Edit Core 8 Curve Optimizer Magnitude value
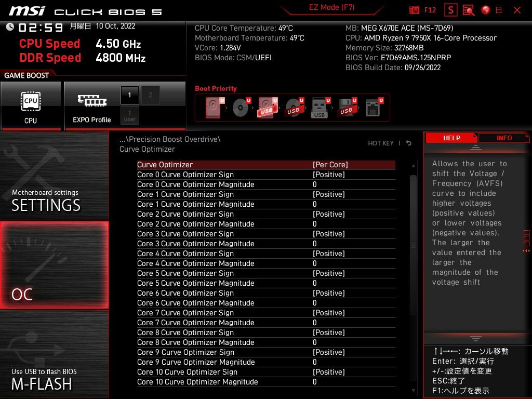Screen dimensions: 532x399 pos(314,342)
